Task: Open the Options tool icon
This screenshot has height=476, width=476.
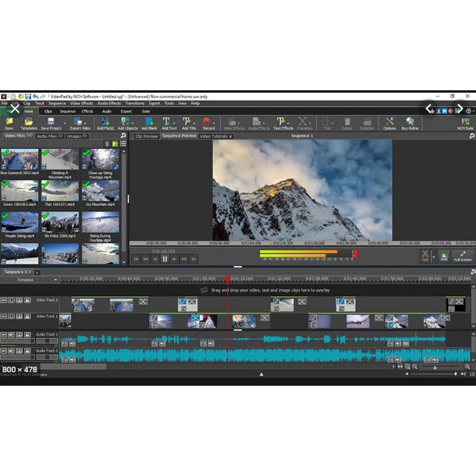Action: pyautogui.click(x=389, y=123)
